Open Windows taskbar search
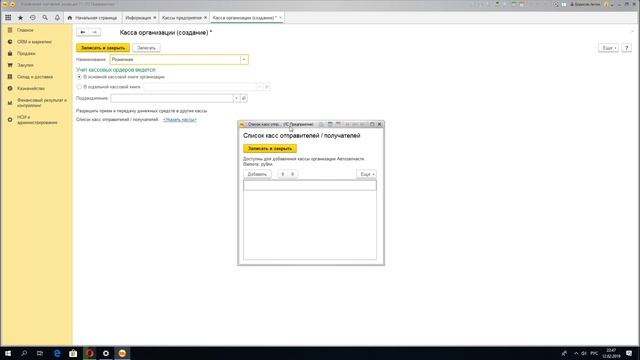Screen dimensions: 640x360 point(24,353)
